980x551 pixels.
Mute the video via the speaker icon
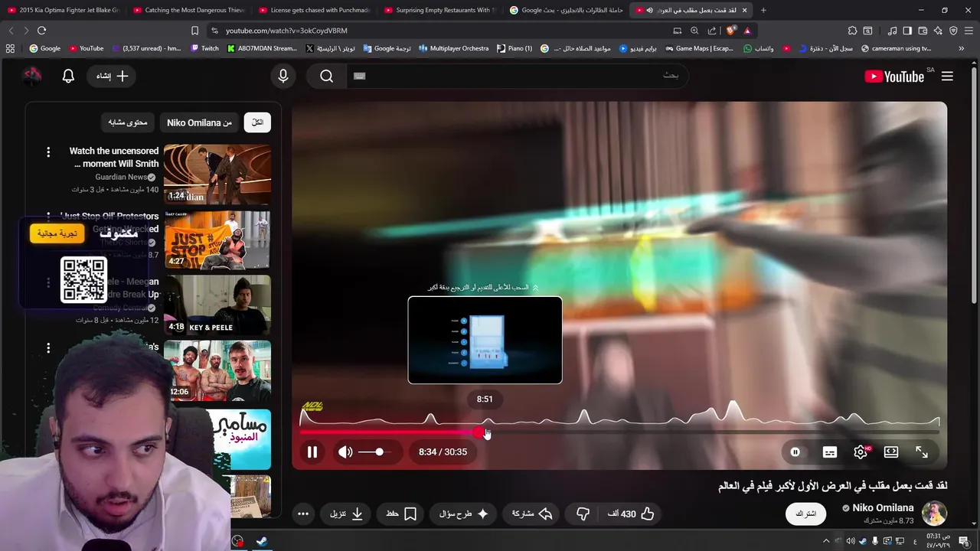point(346,452)
